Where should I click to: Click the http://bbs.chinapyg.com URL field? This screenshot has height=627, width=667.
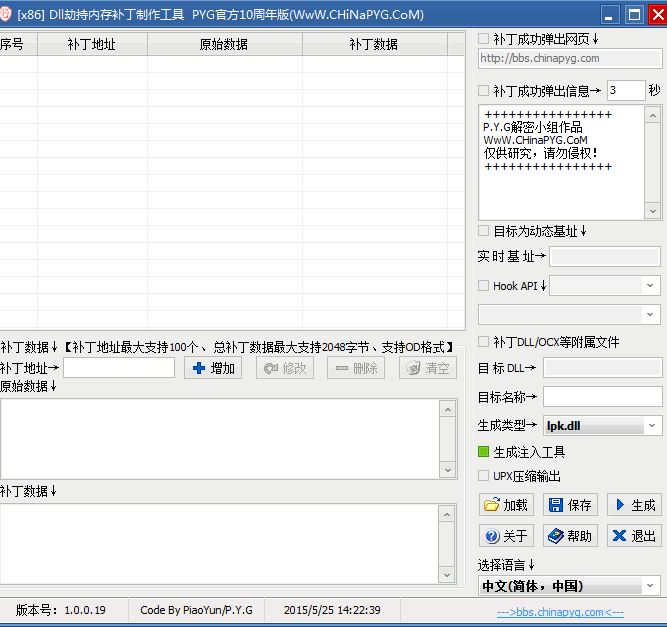tap(570, 58)
